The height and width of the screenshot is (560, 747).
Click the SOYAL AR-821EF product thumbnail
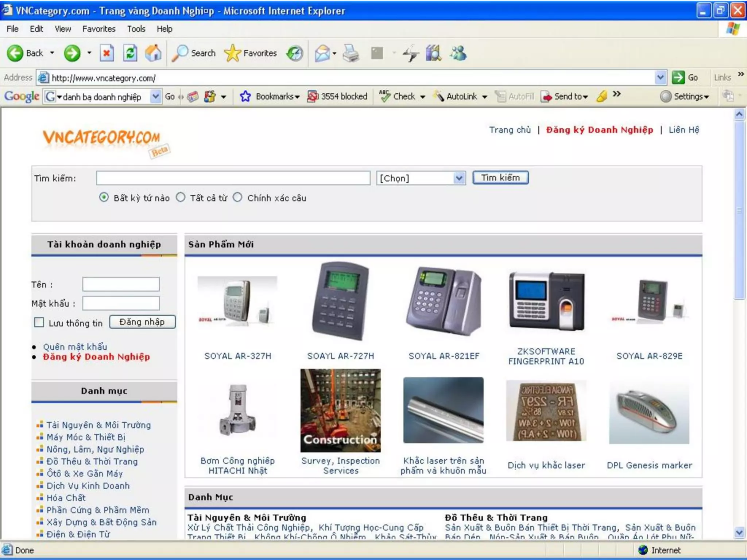444,302
